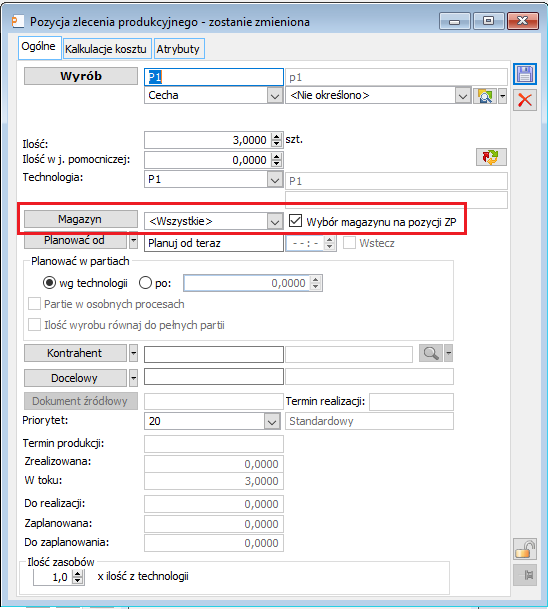Save the position with the floppy disk icon
This screenshot has height=609, width=550.
(x=525, y=74)
